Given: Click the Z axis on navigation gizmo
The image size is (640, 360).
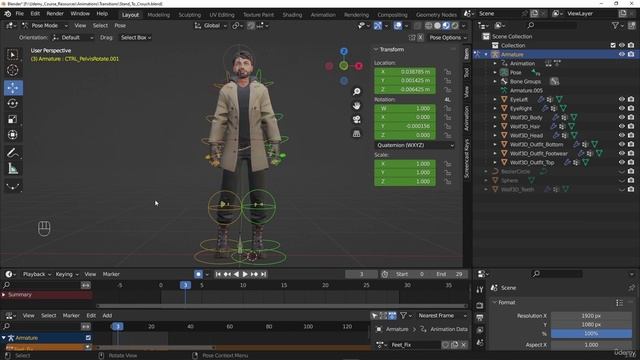Looking at the screenshot, I should 344,51.
